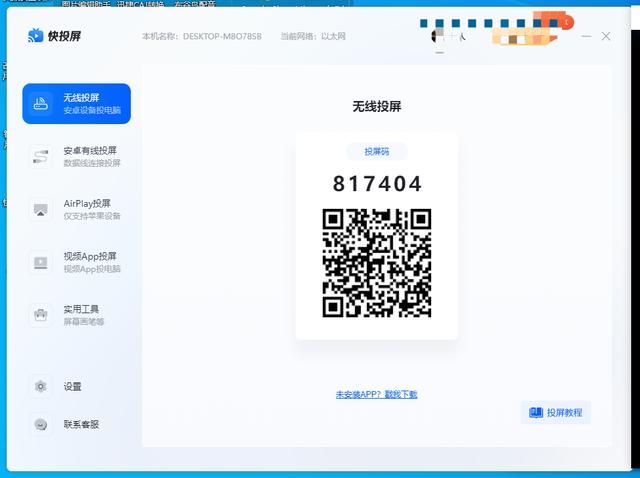This screenshot has width=640, height=478.
Task: Click the 数据线连接投屏 subtitle
Action: pos(92,163)
